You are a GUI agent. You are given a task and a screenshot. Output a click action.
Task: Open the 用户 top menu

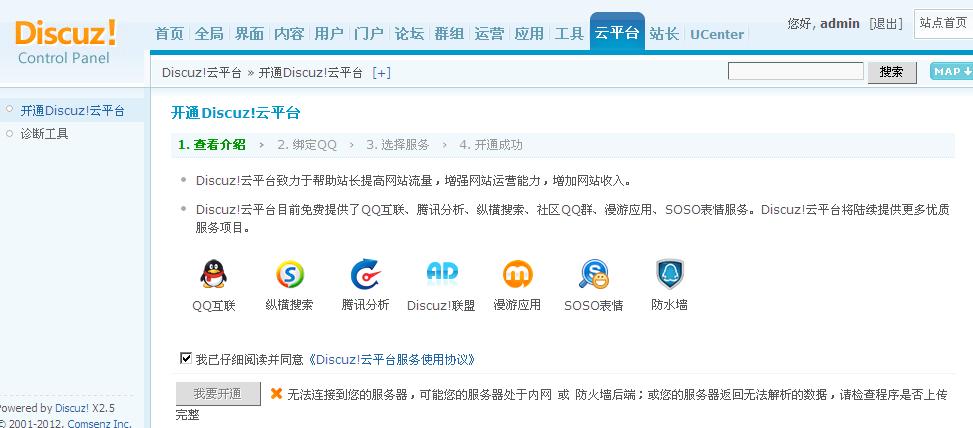pyautogui.click(x=329, y=33)
